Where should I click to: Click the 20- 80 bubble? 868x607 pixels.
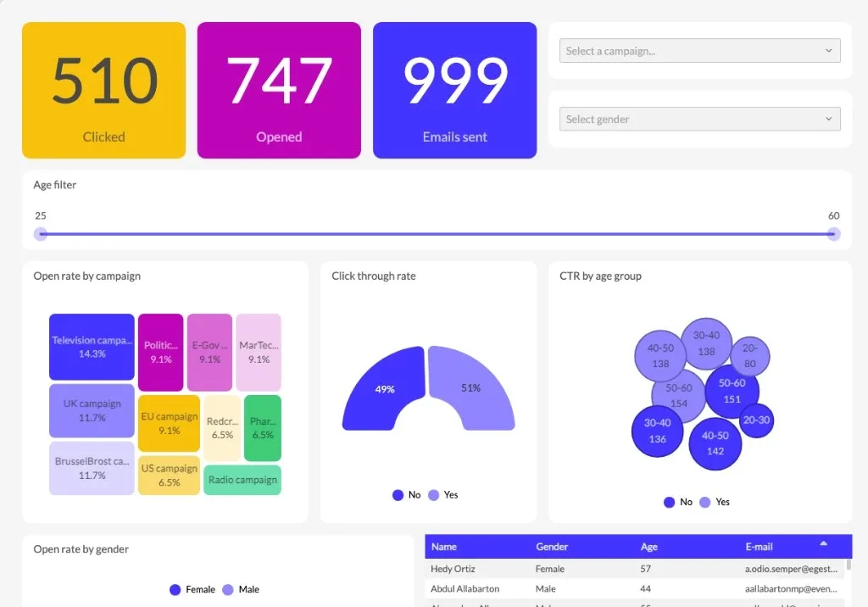point(749,355)
